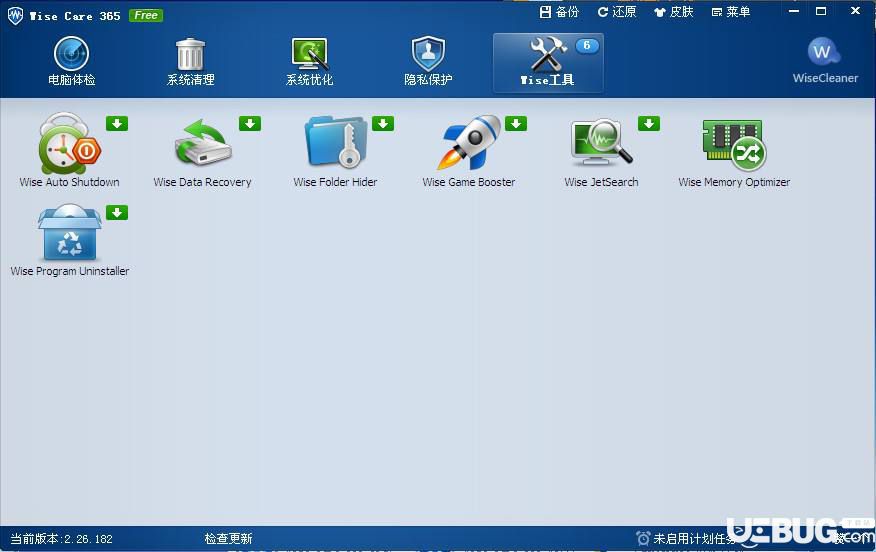Click the Wise Care 365 shield logo
This screenshot has height=552, width=876.
[x=15, y=16]
